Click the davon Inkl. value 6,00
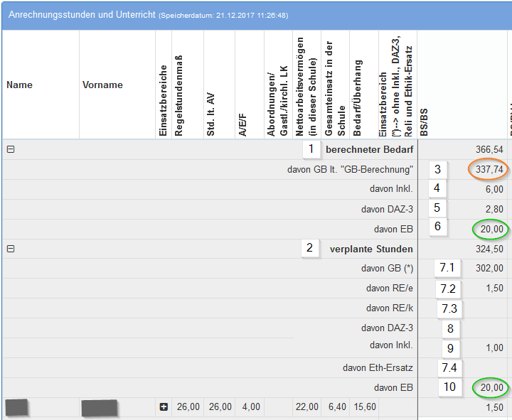 [x=494, y=189]
